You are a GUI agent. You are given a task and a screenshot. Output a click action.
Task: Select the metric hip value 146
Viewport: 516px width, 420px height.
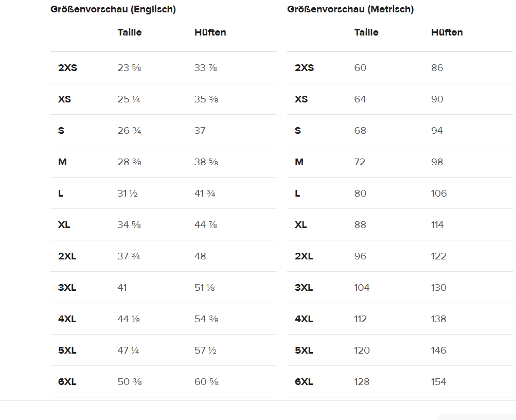click(438, 351)
